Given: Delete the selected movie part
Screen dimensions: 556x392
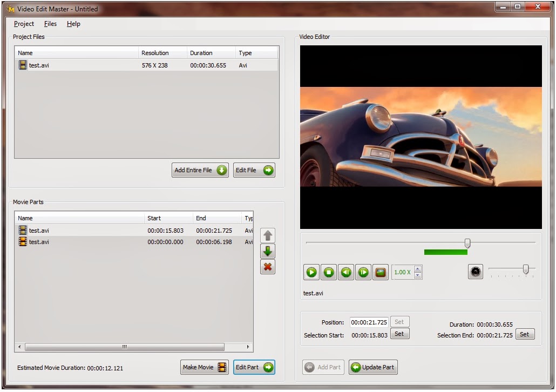Looking at the screenshot, I should pos(268,267).
